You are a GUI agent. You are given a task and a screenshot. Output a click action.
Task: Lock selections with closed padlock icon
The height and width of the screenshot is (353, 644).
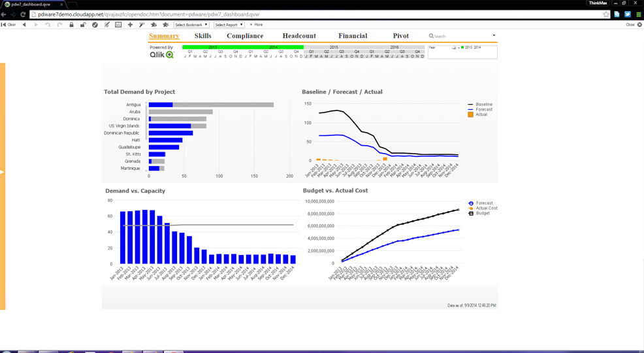tap(71, 25)
